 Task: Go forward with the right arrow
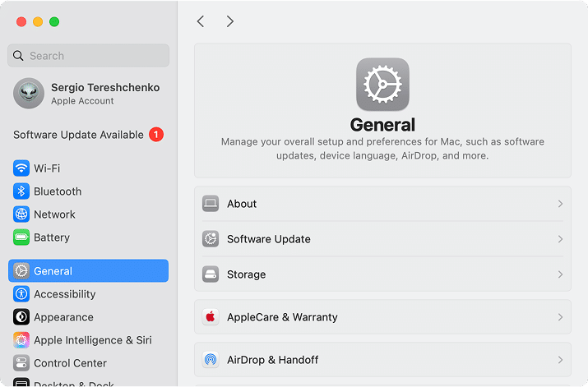coord(230,21)
